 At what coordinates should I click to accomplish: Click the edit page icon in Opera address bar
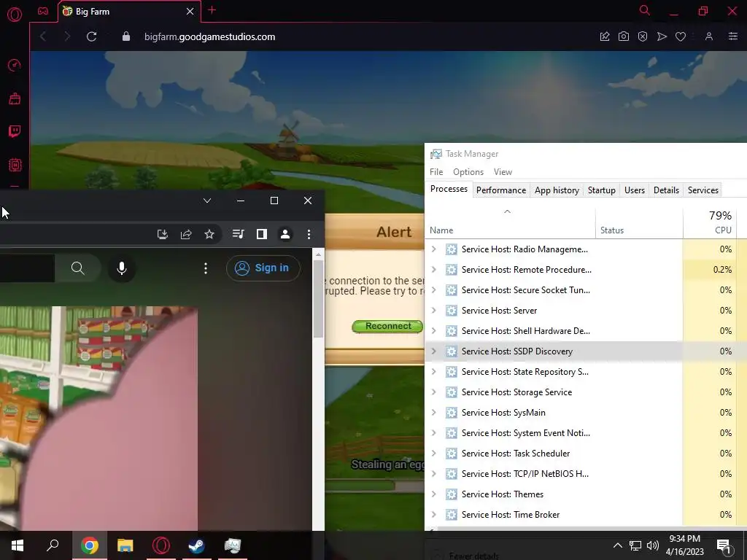[x=605, y=36]
